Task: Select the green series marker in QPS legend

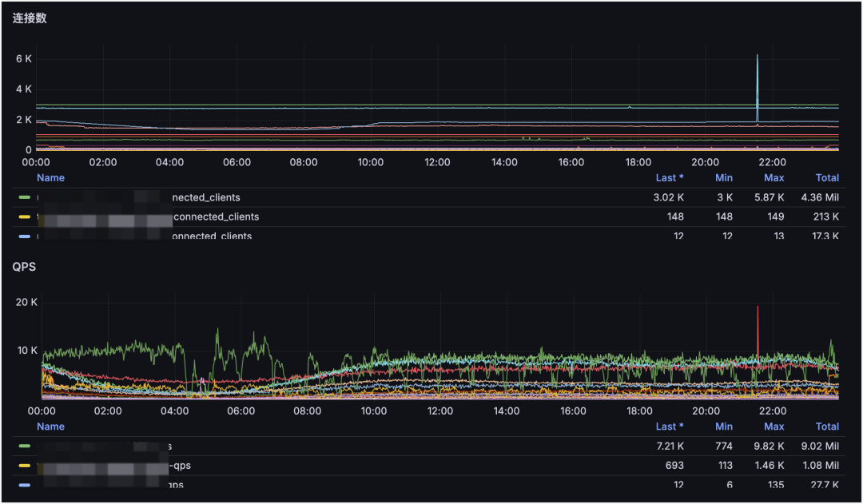Action: (25, 446)
